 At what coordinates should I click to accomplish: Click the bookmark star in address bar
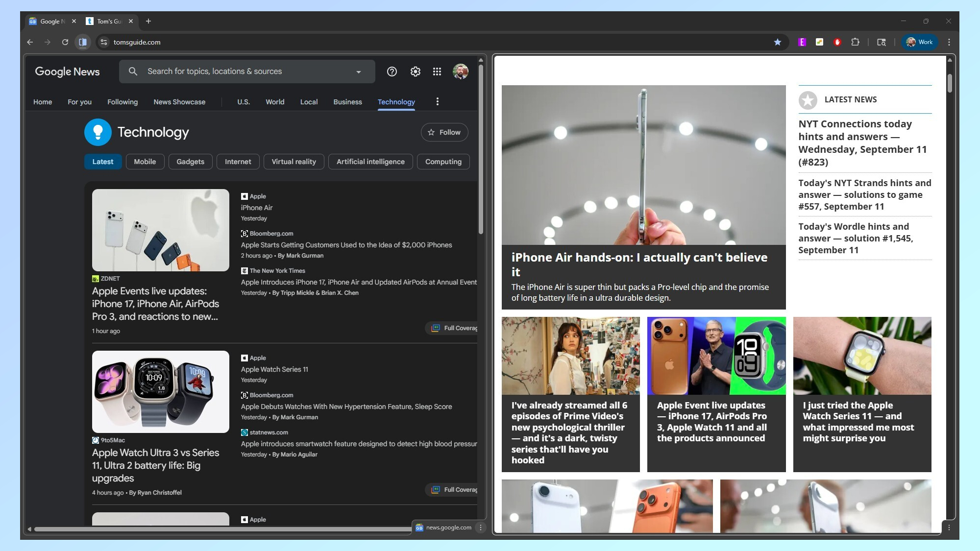pyautogui.click(x=777, y=42)
